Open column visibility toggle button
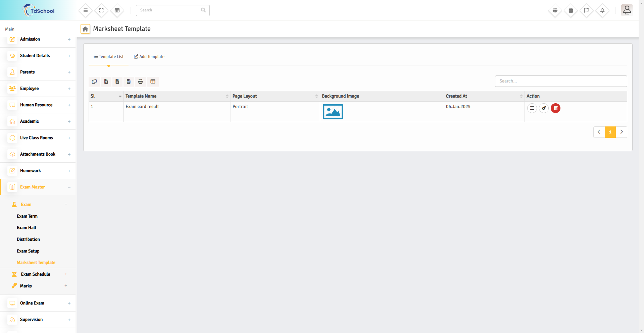644x333 pixels. pyautogui.click(x=153, y=81)
